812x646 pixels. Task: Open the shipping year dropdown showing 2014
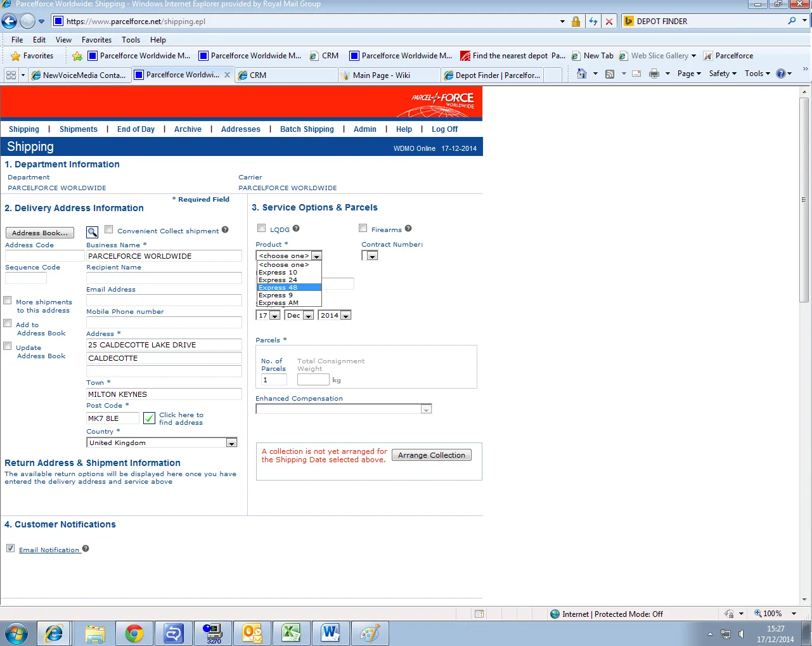[335, 315]
